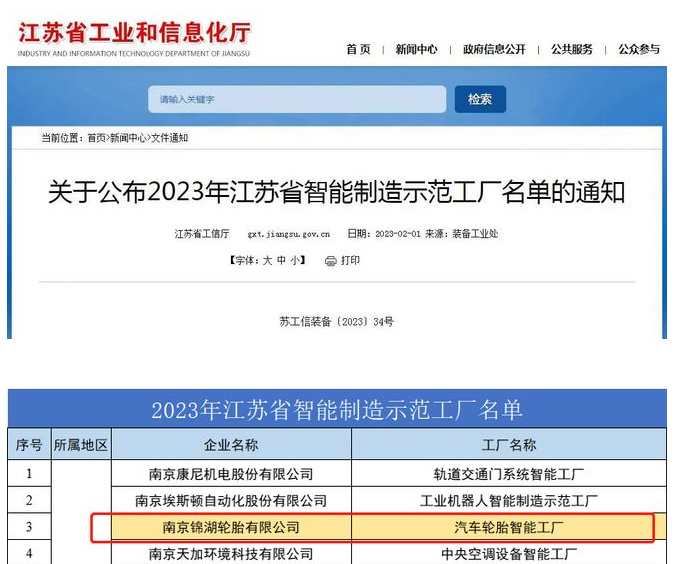This screenshot has height=564, width=676.
Task: Set font size to 中
Action: click(281, 260)
